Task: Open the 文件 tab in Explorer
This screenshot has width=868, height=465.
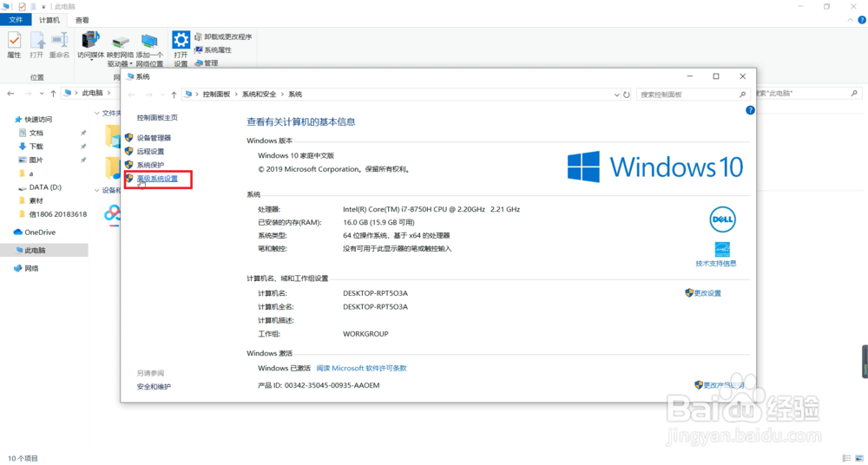Action: 16,20
